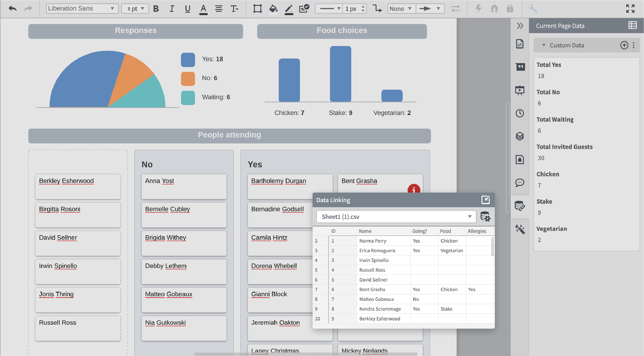Open Presentation mode panel
The image size is (644, 356).
point(520,90)
